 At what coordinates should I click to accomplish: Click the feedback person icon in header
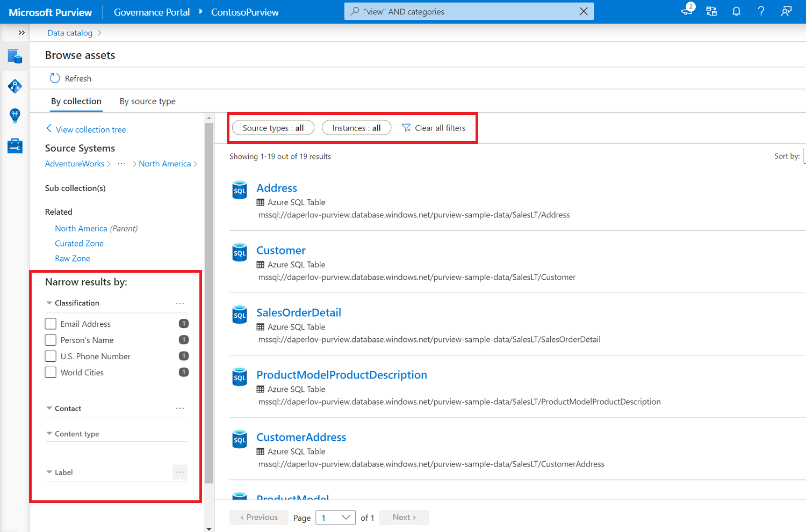pos(786,12)
